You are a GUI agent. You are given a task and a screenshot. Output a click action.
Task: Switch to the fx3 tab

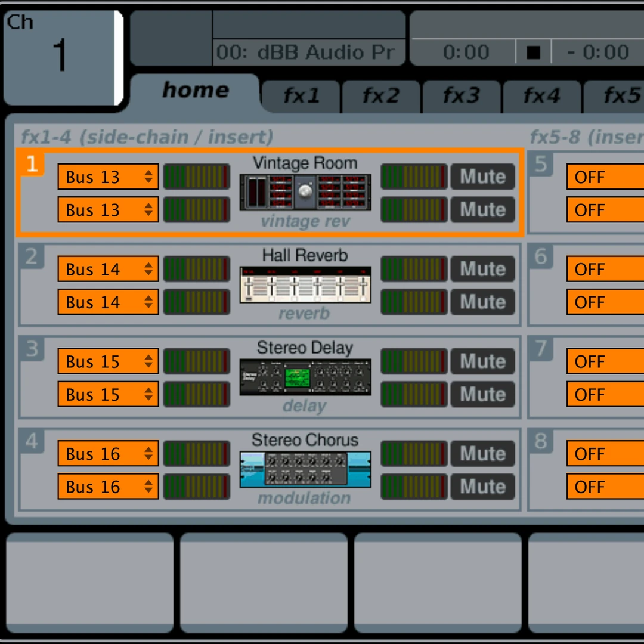(462, 95)
